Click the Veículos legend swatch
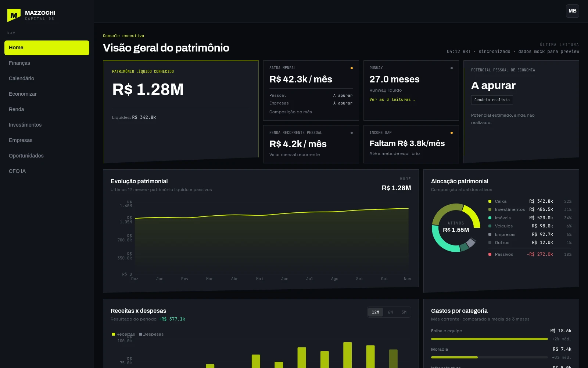588x368 pixels. [x=490, y=226]
